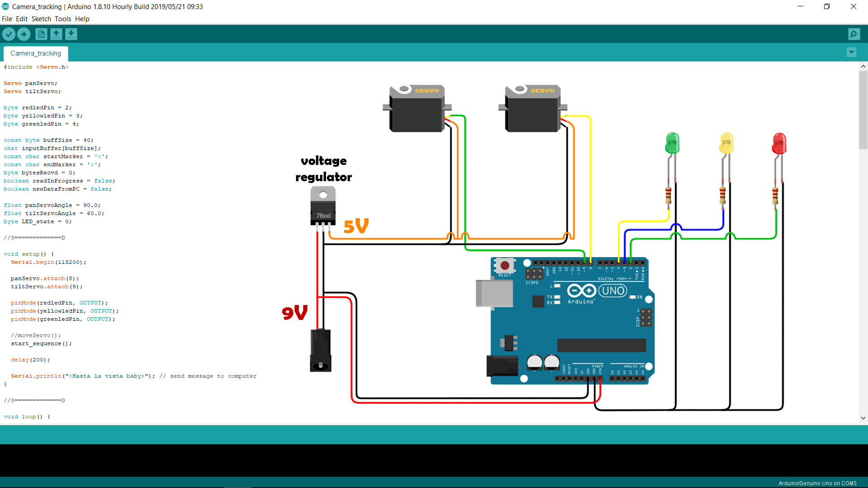This screenshot has width=868, height=488.
Task: Create a new sketch via the toolbar icon
Action: click(41, 34)
